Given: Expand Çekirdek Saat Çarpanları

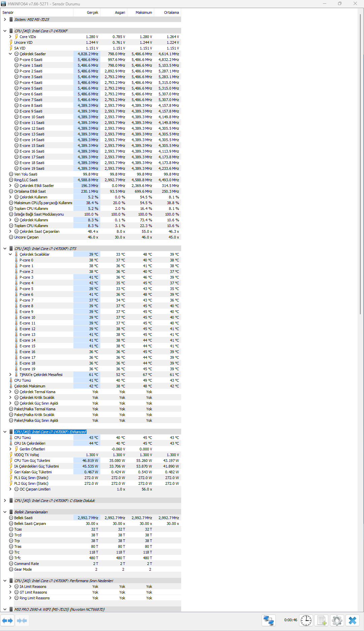Looking at the screenshot, I should pyautogui.click(x=10, y=231).
